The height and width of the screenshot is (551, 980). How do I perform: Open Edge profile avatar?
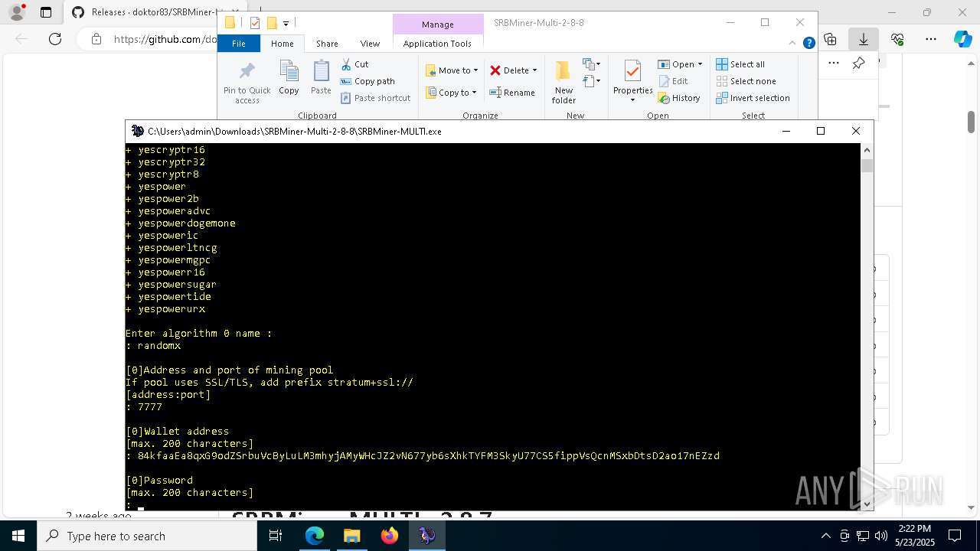coord(17,12)
